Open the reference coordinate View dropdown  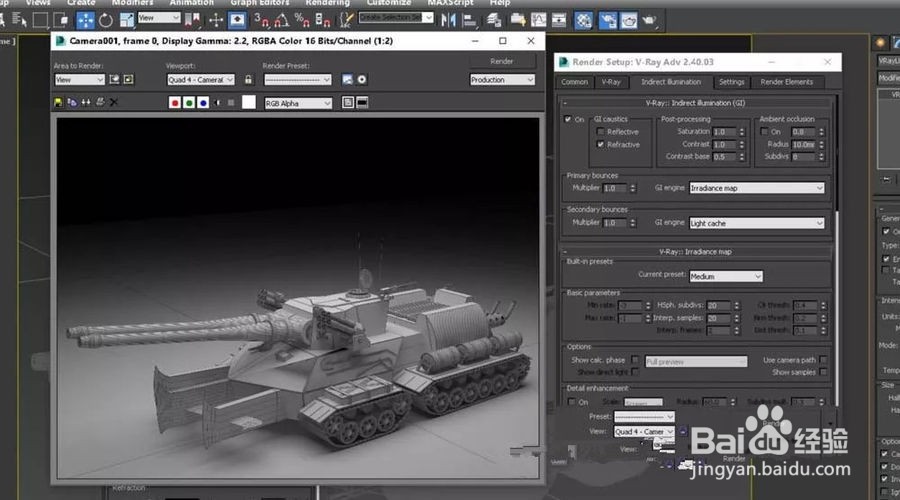[159, 18]
